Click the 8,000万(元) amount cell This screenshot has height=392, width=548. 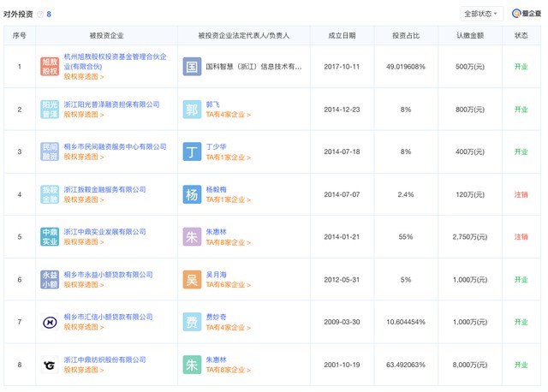(470, 365)
